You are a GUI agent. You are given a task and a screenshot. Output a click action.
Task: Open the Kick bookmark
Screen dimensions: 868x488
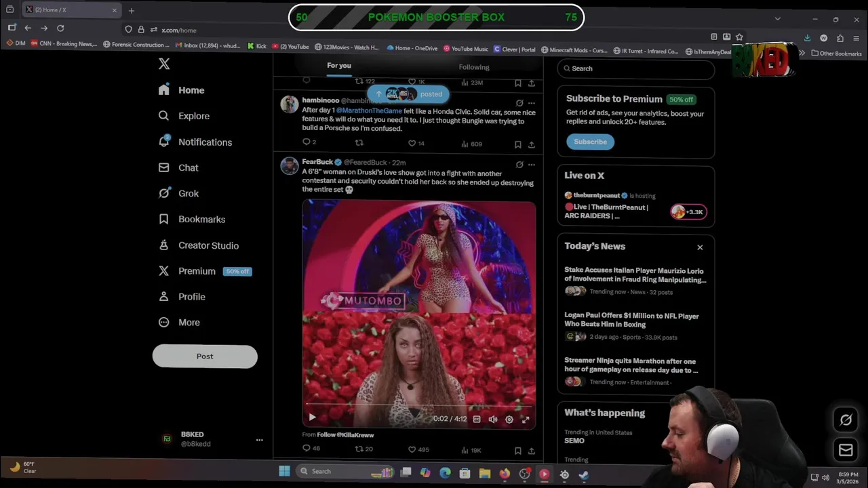click(256, 46)
